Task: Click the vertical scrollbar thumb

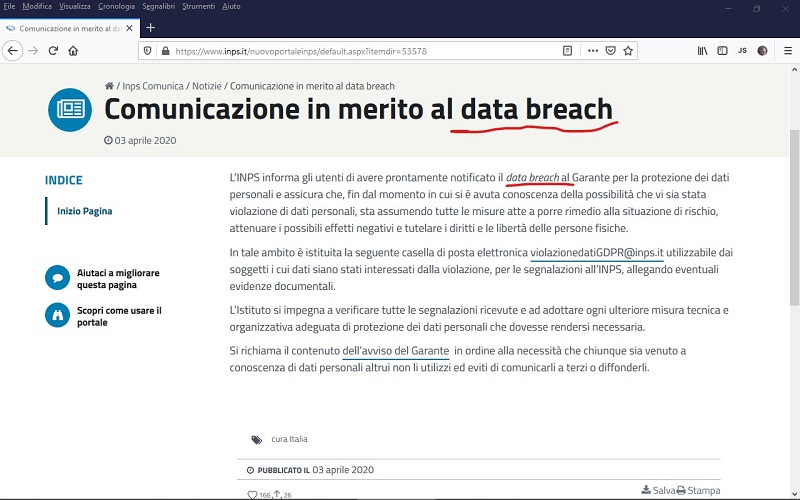Action: [794, 218]
